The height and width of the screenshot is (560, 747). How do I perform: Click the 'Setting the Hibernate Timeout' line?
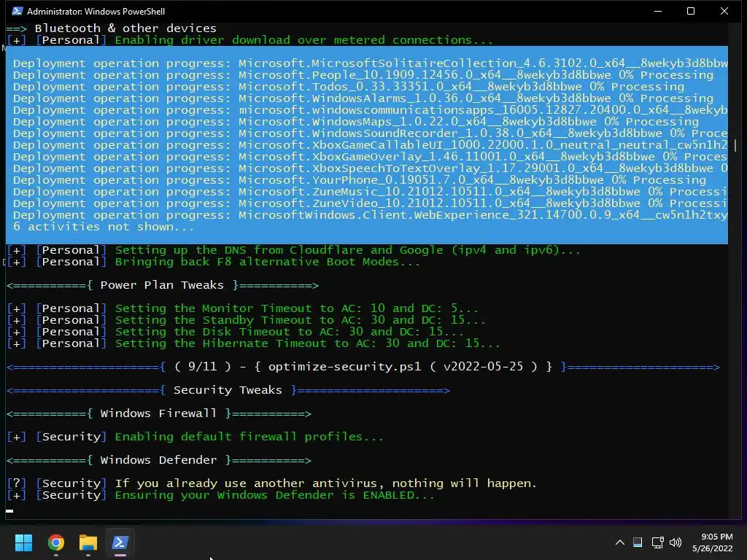coord(253,343)
